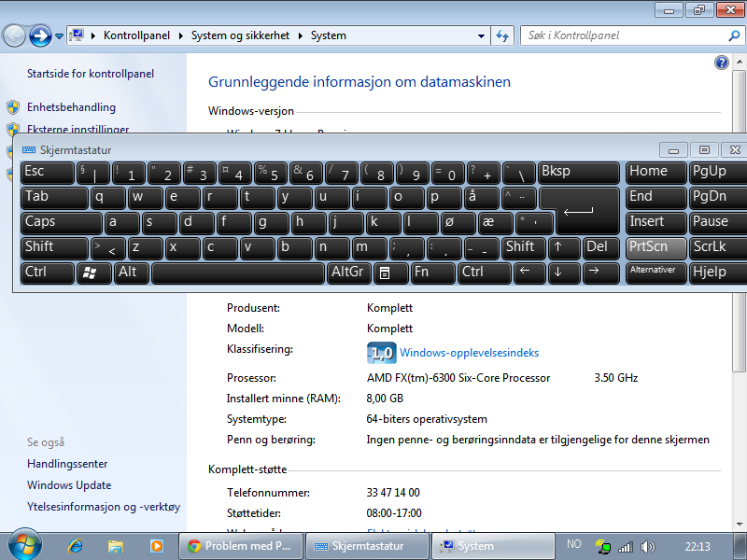
Task: Click the NO language indicator in tray
Action: [573, 544]
